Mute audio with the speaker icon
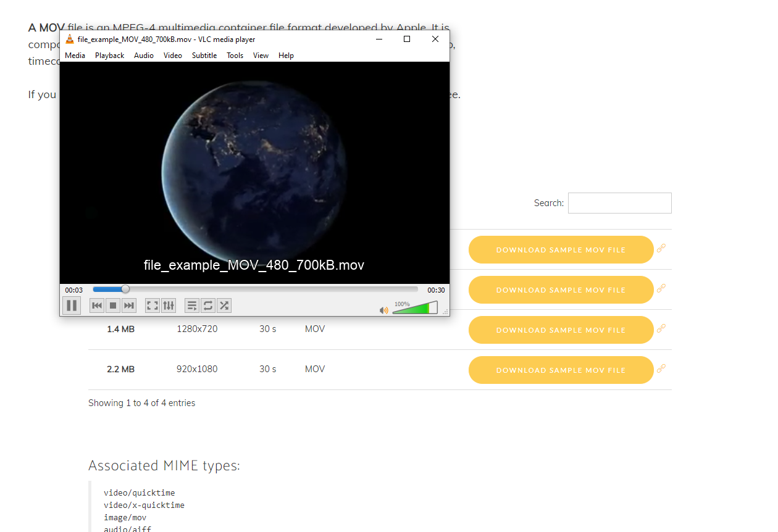Image resolution: width=778 pixels, height=532 pixels. coord(384,310)
